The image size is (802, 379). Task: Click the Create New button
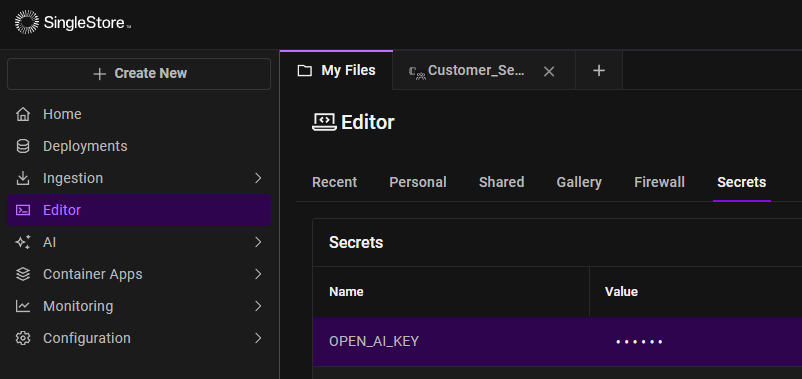pyautogui.click(x=139, y=74)
